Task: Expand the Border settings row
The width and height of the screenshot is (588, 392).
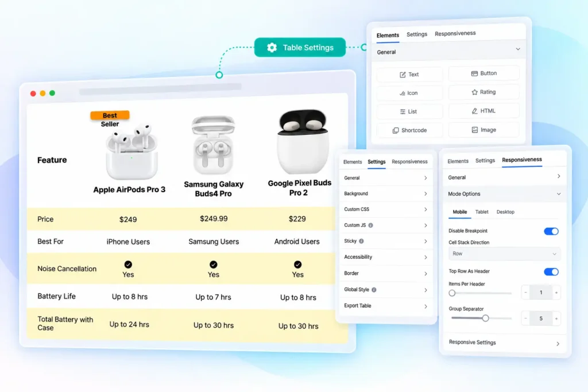Action: click(x=385, y=273)
